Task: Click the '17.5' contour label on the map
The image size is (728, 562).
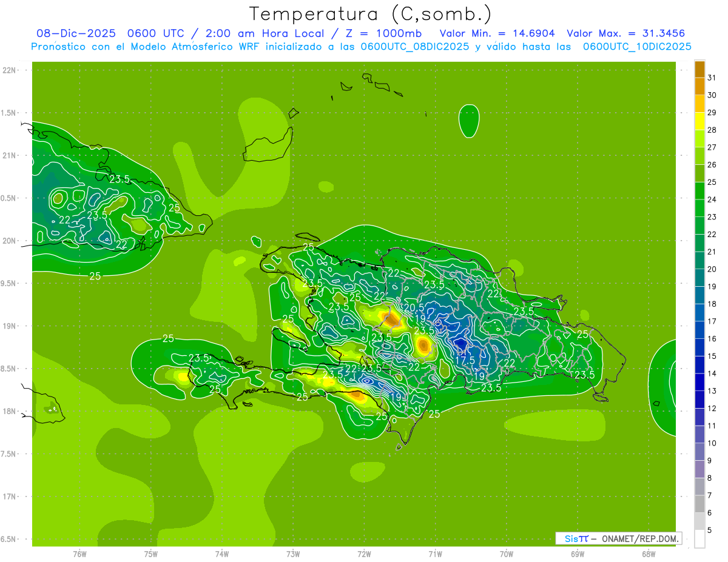Action: [465, 360]
